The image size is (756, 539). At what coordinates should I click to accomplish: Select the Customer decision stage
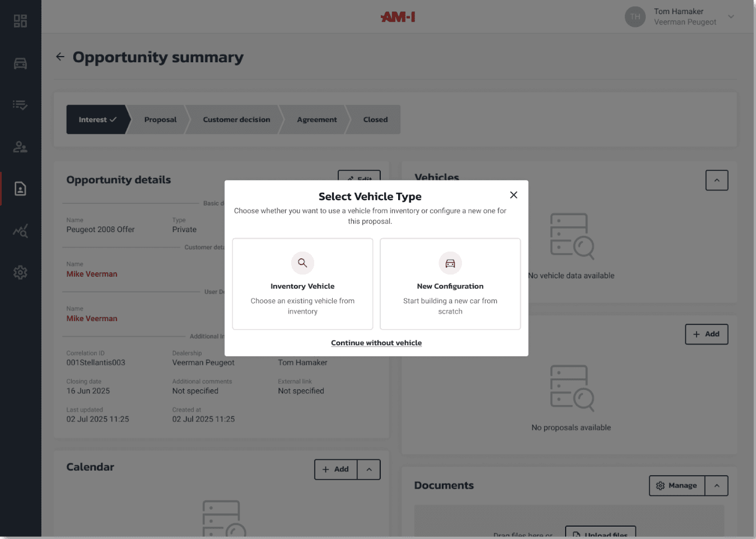[x=236, y=119]
